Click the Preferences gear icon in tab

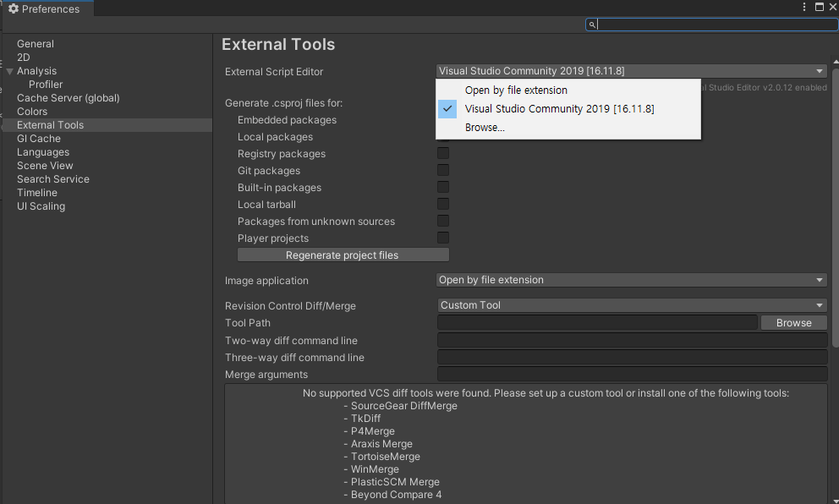coord(14,8)
